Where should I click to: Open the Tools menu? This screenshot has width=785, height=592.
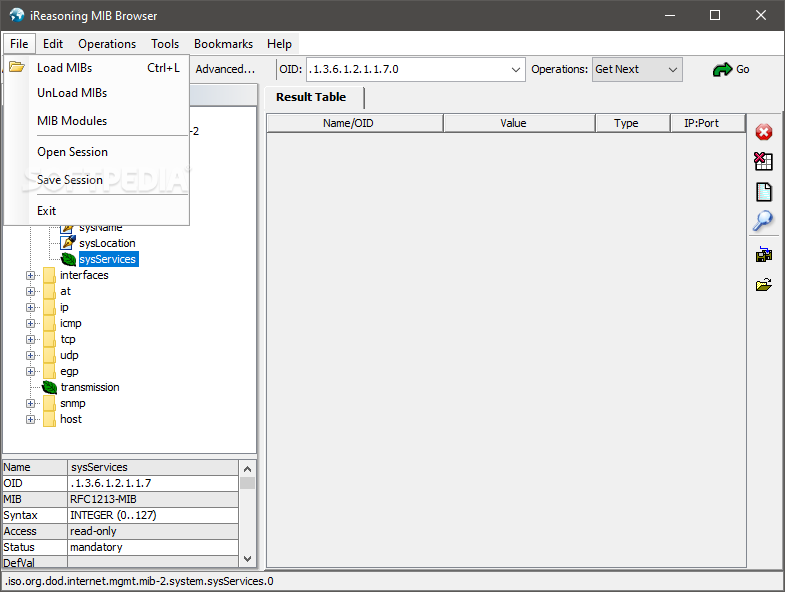coord(165,44)
